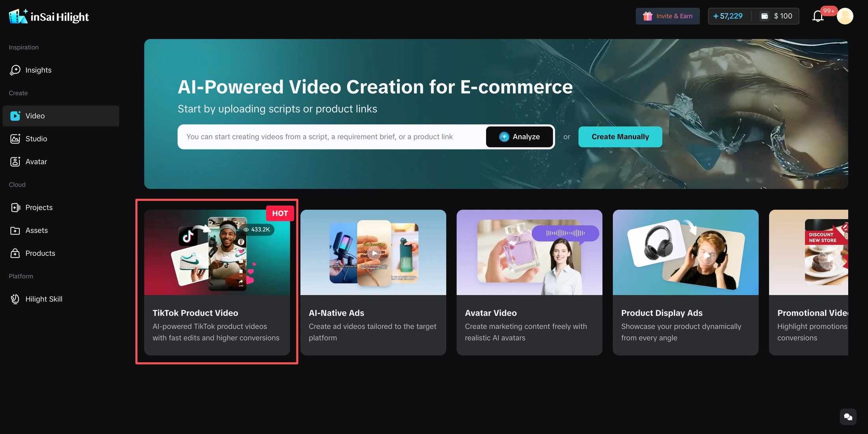Open Assets in the sidebar
This screenshot has height=434, width=868.
[x=60, y=230]
